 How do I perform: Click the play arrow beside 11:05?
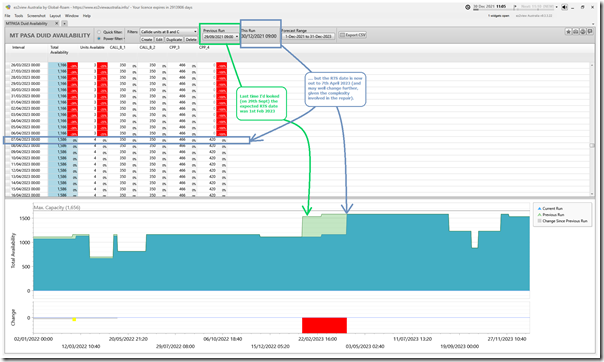[x=515, y=7]
